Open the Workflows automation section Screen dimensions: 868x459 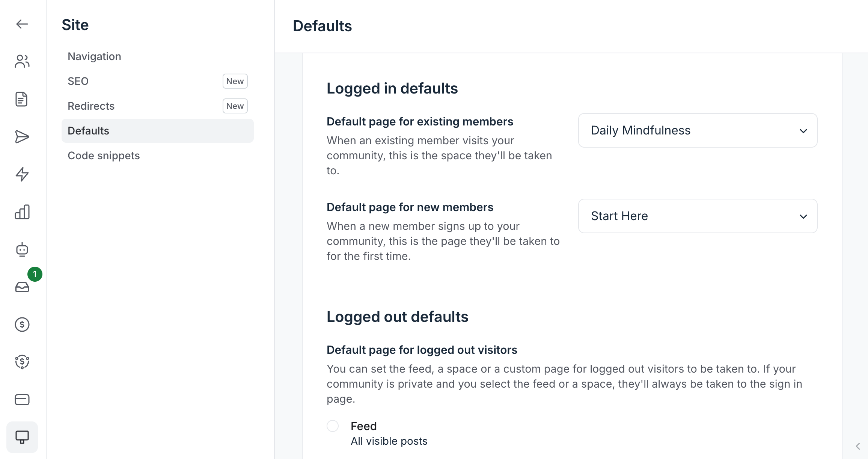tap(22, 174)
